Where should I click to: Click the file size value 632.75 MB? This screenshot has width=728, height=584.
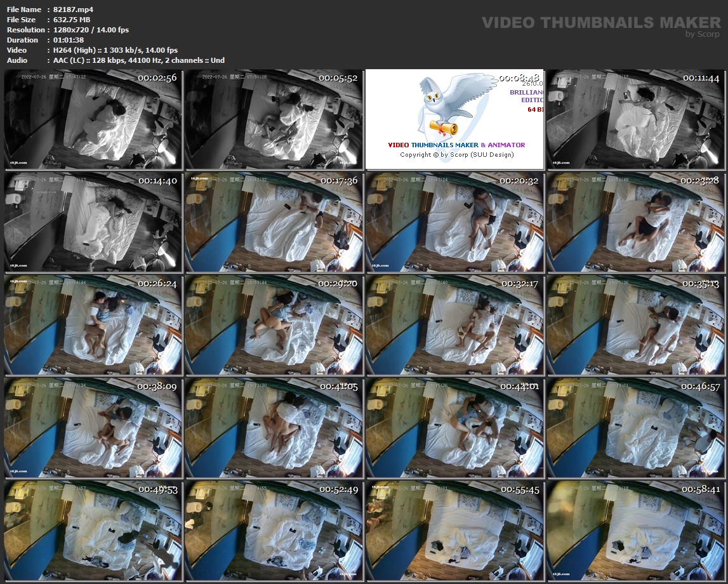click(x=72, y=20)
